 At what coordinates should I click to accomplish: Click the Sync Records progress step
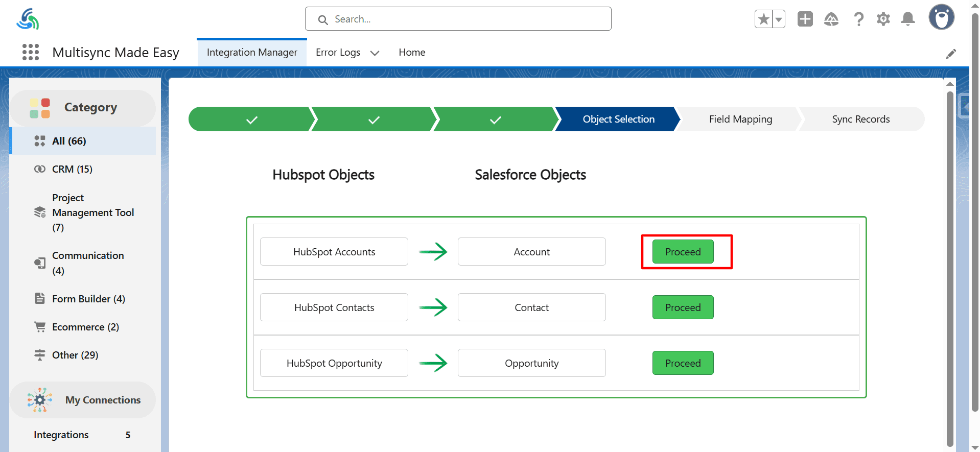(860, 119)
